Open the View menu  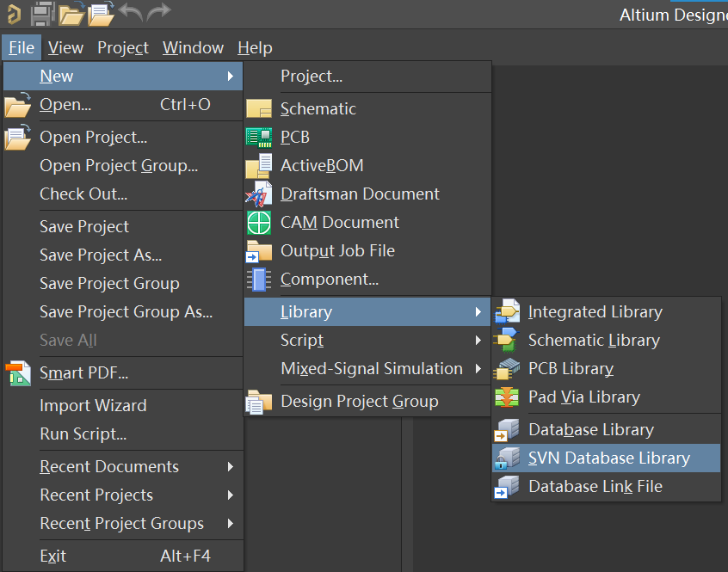[x=65, y=47]
